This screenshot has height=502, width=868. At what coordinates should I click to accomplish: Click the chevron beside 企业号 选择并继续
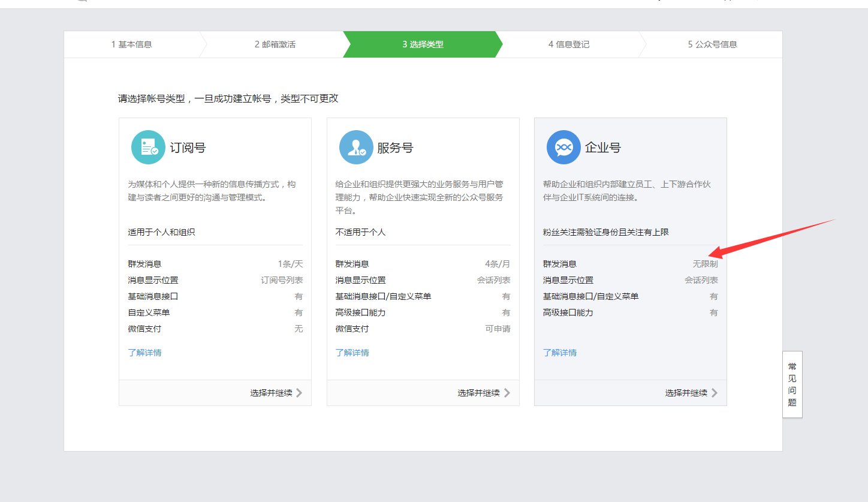[715, 393]
